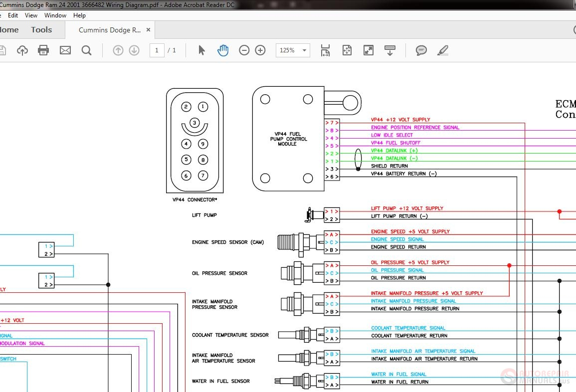The height and width of the screenshot is (392, 576).
Task: Click the OIL PRESSURE RETURN label
Action: tap(398, 278)
